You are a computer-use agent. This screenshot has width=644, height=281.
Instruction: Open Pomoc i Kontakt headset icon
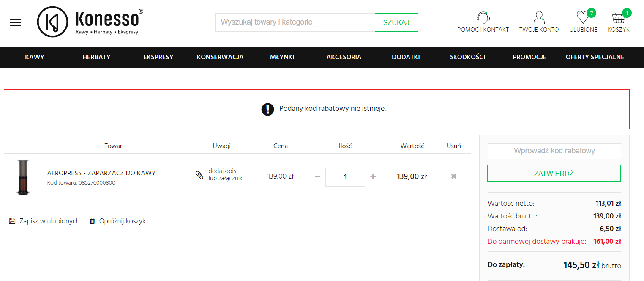tap(483, 18)
